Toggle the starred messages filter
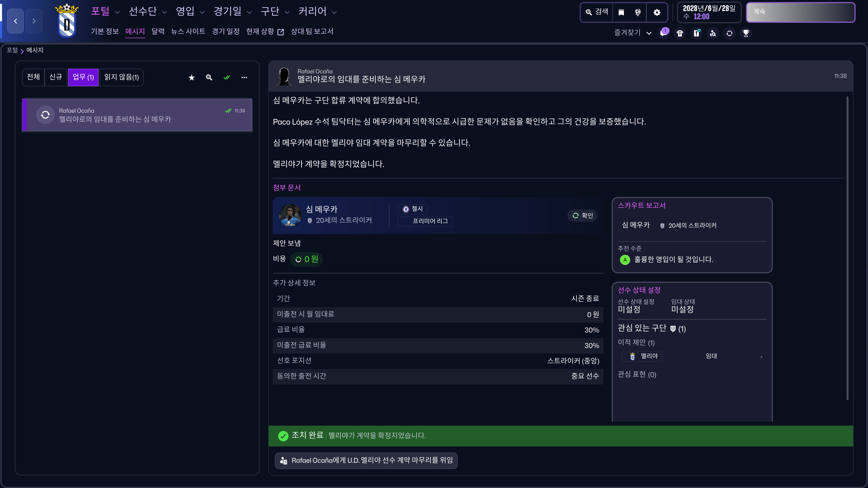This screenshot has height=488, width=868. (x=191, y=77)
